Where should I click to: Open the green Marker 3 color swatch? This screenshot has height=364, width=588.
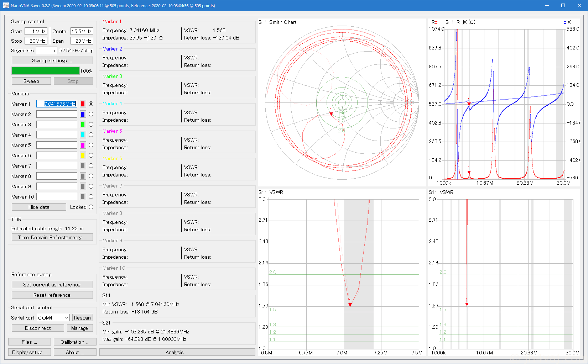click(x=83, y=125)
